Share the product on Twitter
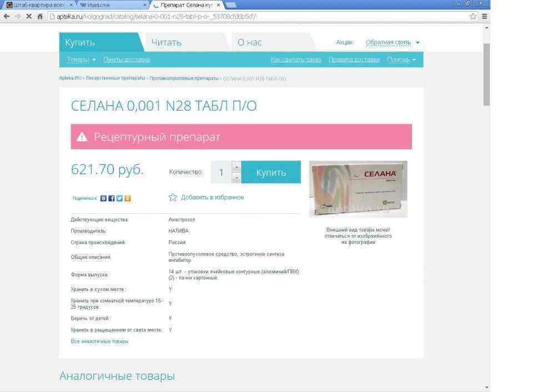Image resolution: width=543 pixels, height=392 pixels. [x=119, y=198]
